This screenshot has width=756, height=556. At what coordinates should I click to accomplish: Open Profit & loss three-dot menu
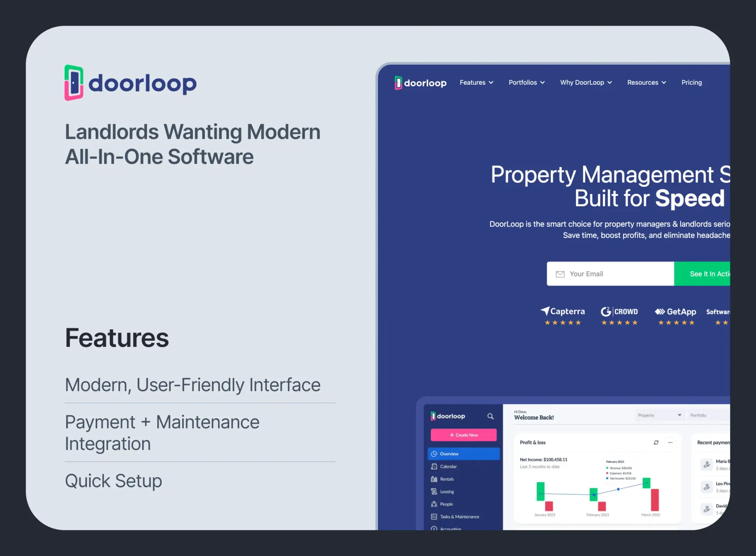670,443
